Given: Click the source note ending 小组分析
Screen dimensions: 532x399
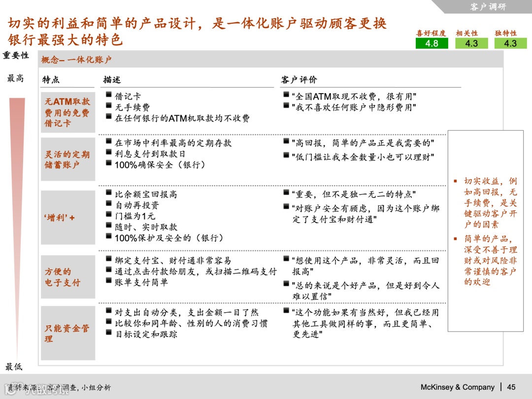Looking at the screenshot, I should [59, 388].
